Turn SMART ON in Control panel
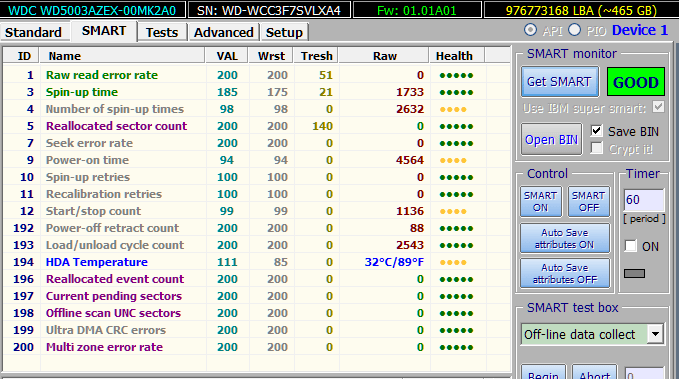 click(540, 201)
